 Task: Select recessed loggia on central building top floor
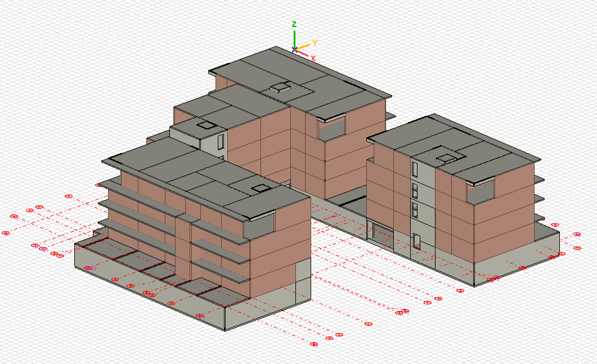click(x=332, y=129)
